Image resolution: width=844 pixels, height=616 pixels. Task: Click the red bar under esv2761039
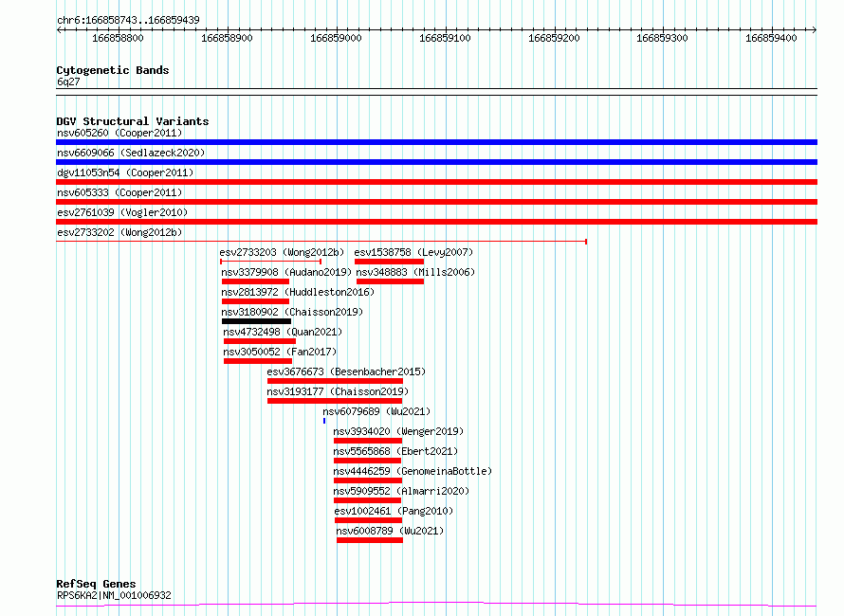(436, 222)
